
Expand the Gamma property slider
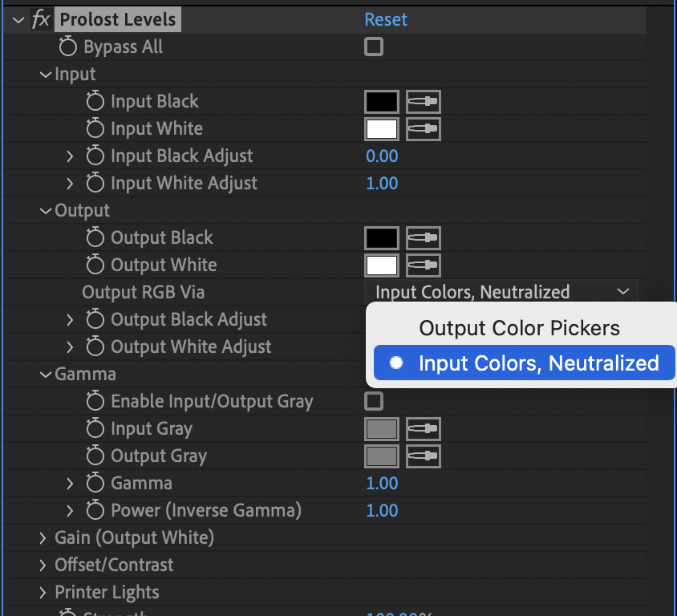click(x=70, y=484)
